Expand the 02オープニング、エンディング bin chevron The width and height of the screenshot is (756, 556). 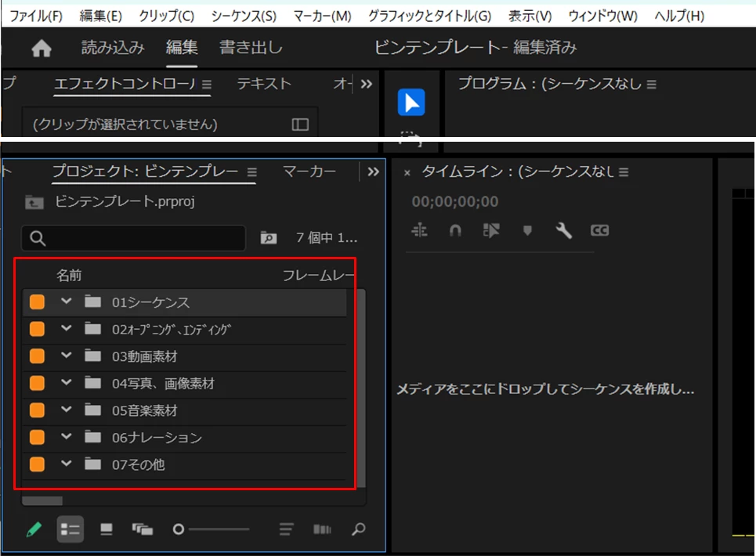(x=67, y=328)
